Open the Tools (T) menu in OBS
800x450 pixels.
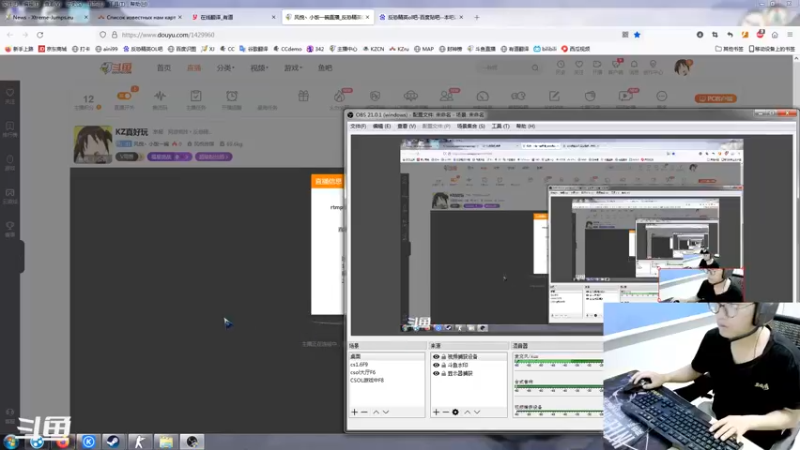click(500, 126)
